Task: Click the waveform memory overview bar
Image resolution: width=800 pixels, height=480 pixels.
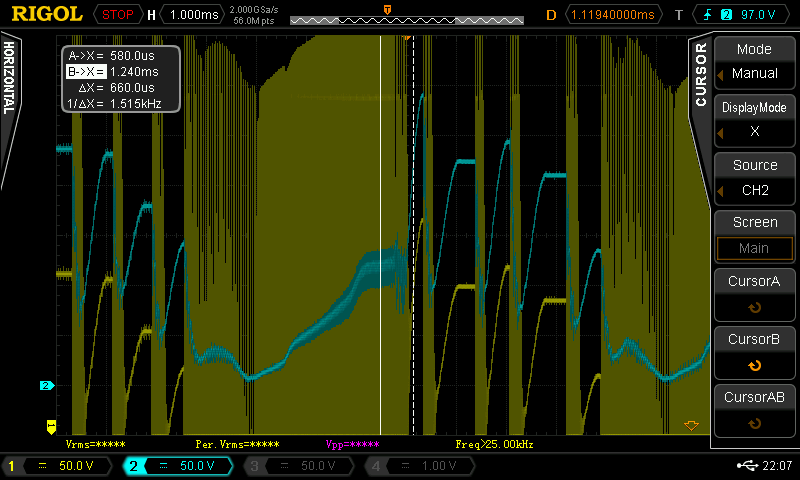Action: coord(407,20)
